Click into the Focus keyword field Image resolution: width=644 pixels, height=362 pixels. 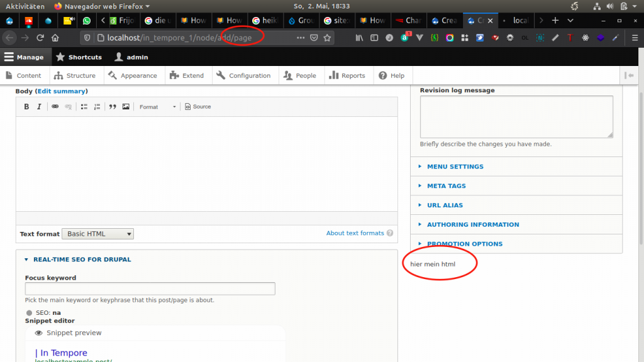click(150, 288)
